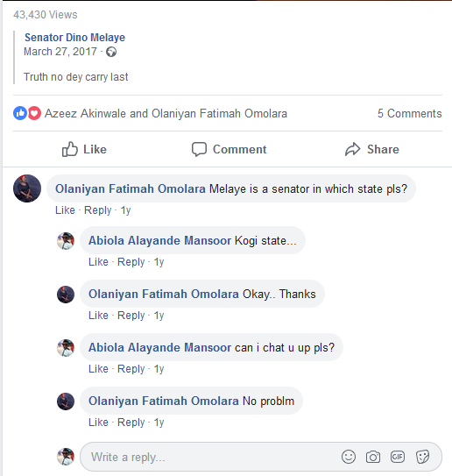452x476 pixels.
Task: Click in the Write a reply field
Action: (x=212, y=457)
